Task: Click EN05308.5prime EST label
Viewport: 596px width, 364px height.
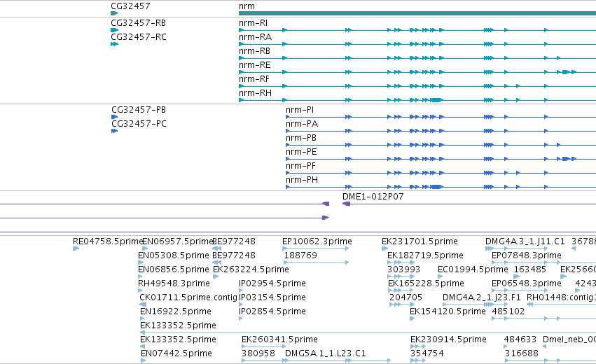Action: coord(173,255)
